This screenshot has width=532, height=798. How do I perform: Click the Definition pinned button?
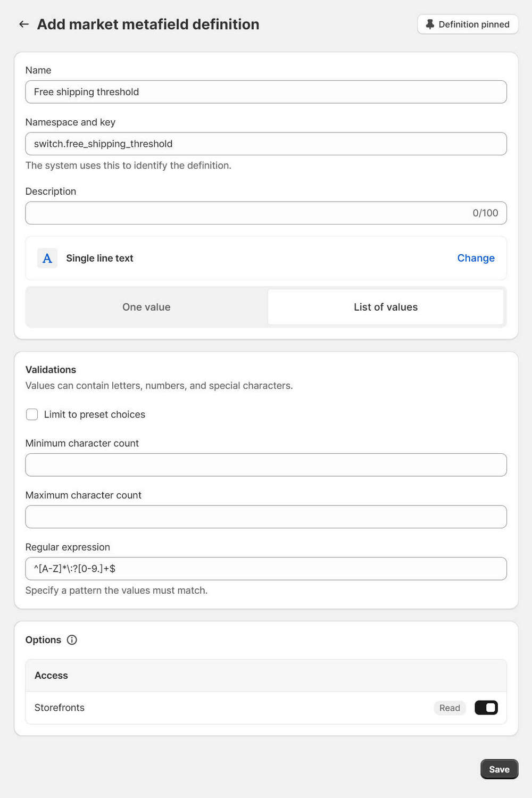click(x=468, y=24)
